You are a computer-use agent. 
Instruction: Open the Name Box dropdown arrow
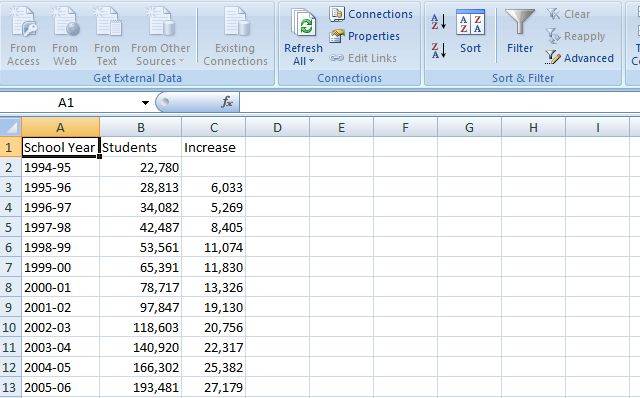pyautogui.click(x=145, y=102)
